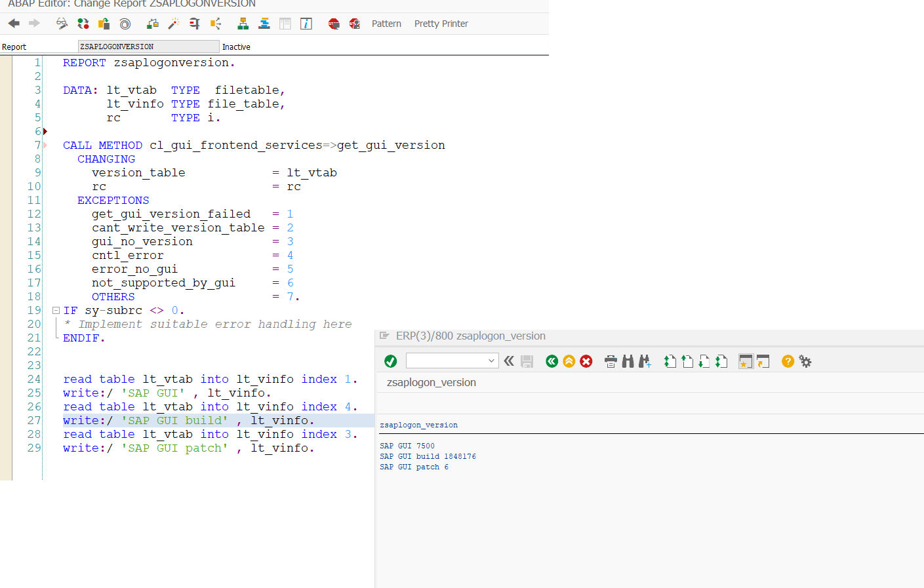Image resolution: width=924 pixels, height=588 pixels.
Task: Set or delete session breakpoint
Action: 334,24
